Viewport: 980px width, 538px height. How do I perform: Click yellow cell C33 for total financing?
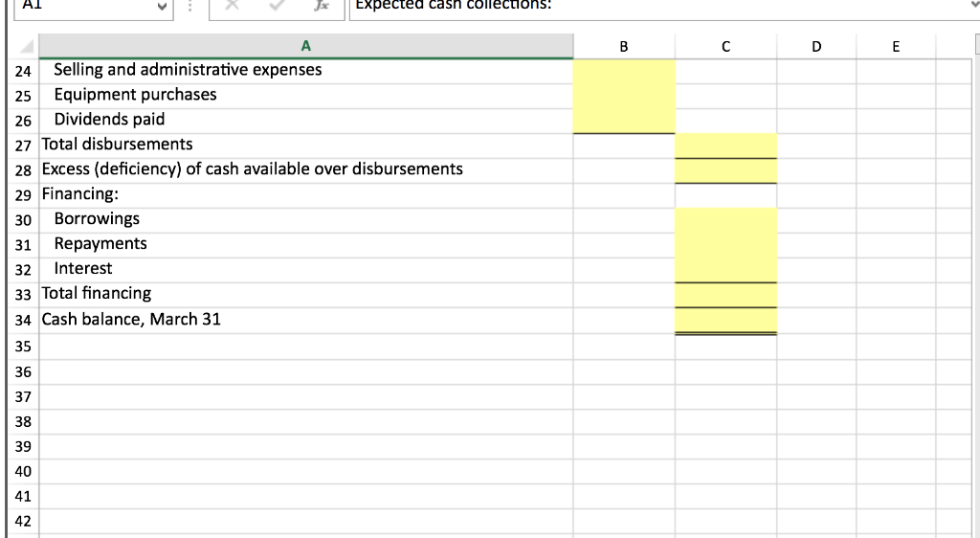725,295
